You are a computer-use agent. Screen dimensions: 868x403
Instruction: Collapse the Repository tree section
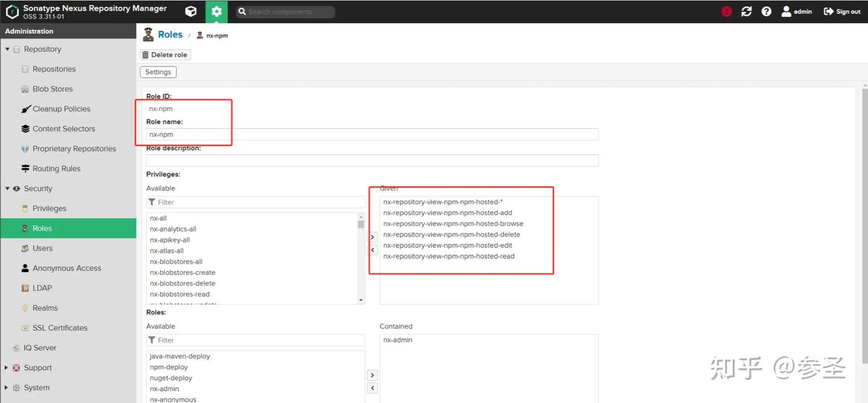coord(7,49)
